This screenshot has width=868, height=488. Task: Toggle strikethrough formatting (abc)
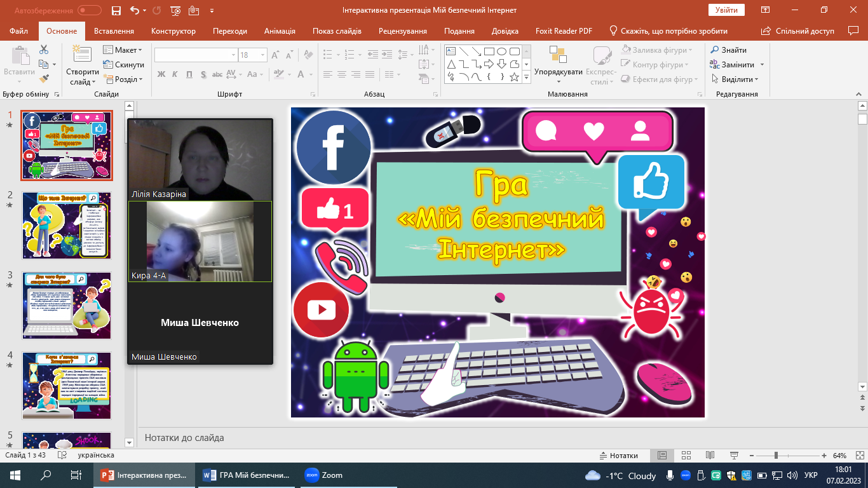coord(217,74)
